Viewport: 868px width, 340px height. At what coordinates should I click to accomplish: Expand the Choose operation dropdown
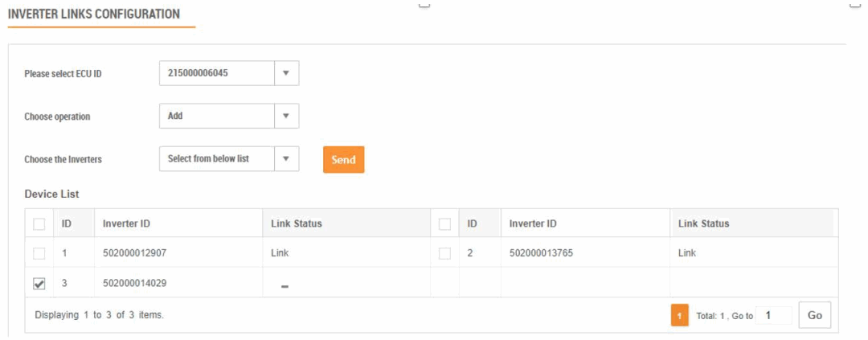pyautogui.click(x=286, y=116)
